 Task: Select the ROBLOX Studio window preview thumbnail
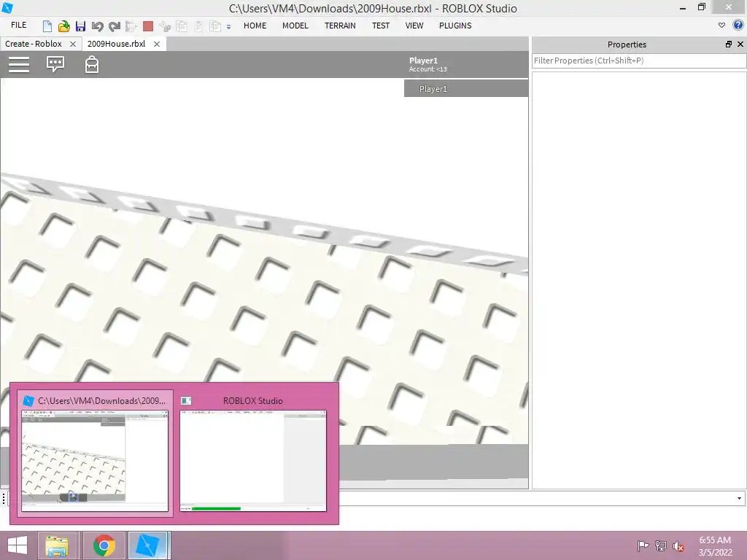pyautogui.click(x=253, y=461)
